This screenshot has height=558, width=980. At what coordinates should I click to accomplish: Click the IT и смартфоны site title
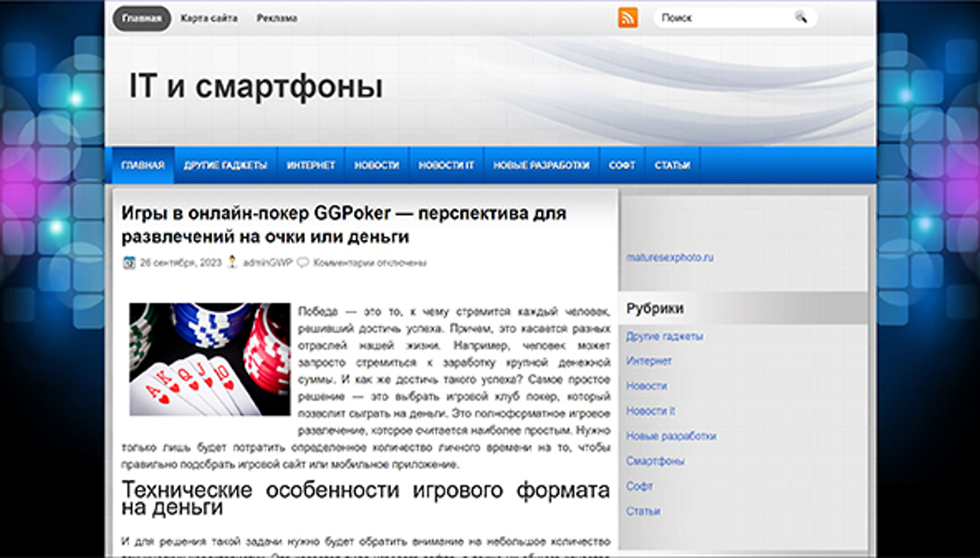pos(255,86)
